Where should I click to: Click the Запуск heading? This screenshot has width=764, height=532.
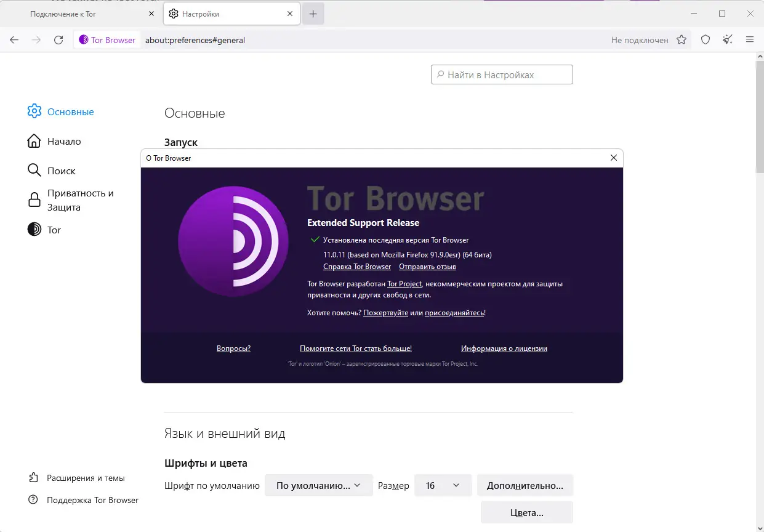181,142
